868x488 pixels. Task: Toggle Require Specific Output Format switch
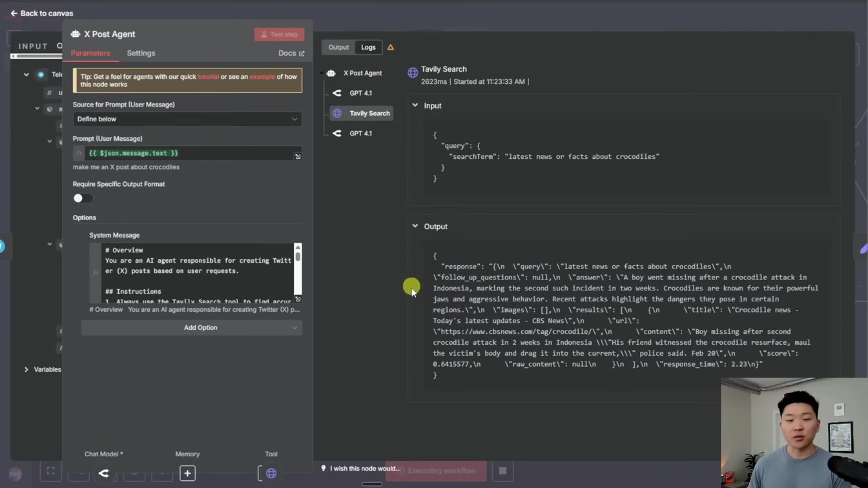click(83, 198)
